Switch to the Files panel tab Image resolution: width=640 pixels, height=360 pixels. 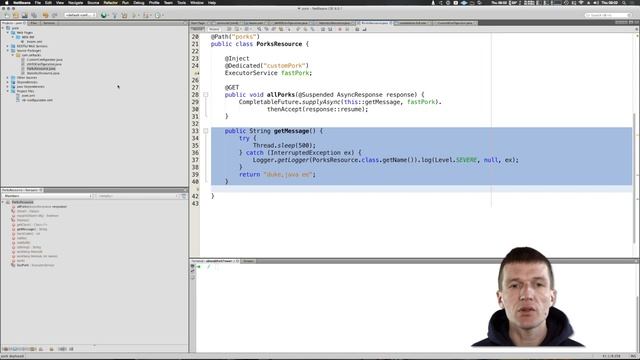click(x=33, y=23)
